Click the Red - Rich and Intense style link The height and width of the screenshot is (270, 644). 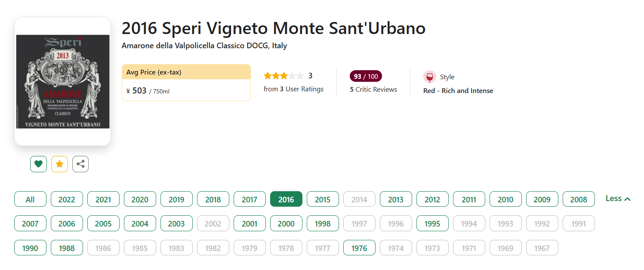(x=458, y=91)
